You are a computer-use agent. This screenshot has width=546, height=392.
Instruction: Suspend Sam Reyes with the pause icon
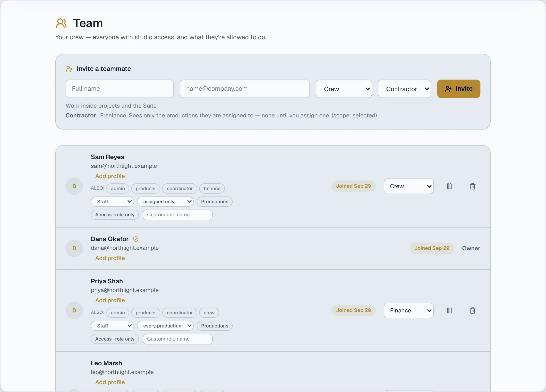pos(449,186)
